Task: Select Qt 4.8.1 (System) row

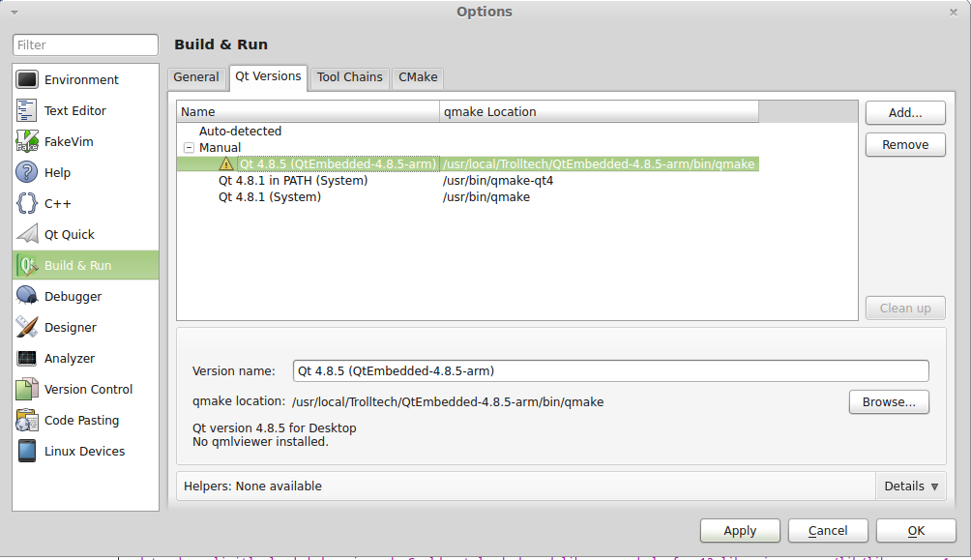Action: pyautogui.click(x=270, y=197)
